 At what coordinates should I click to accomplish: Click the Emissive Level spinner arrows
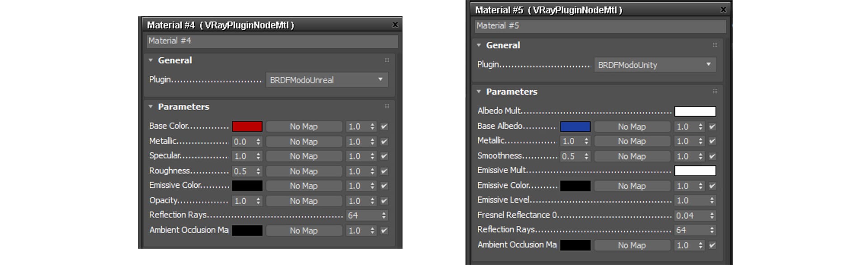click(712, 200)
